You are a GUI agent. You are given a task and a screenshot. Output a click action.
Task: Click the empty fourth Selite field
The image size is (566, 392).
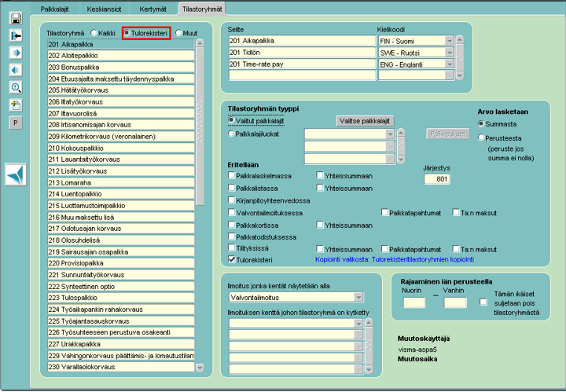[x=302, y=75]
